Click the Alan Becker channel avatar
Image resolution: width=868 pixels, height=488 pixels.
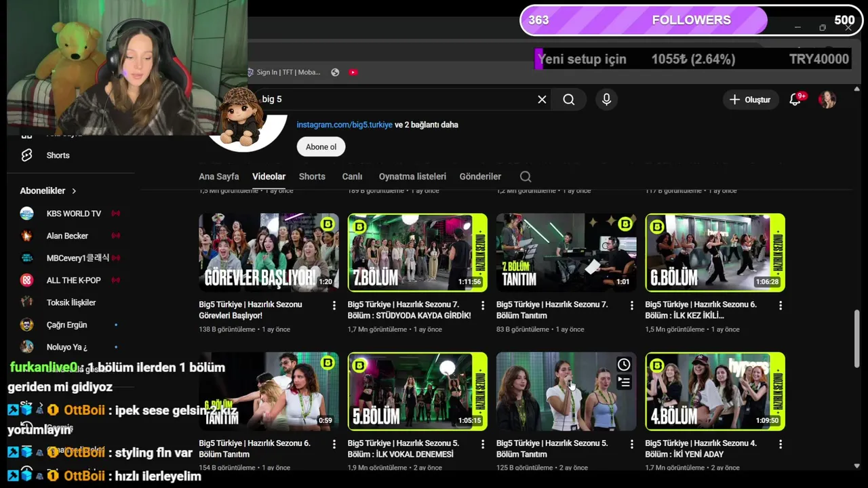tap(26, 236)
